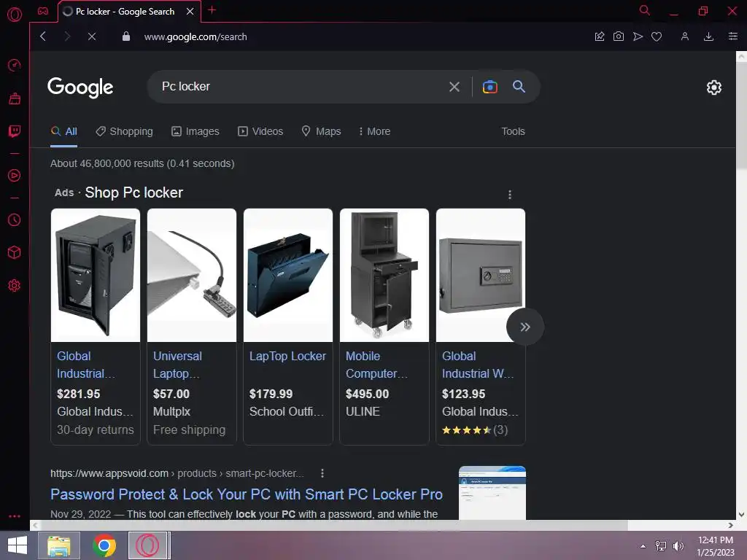Viewport: 747px width, 560px height.
Task: Clear the Google search box
Action: pyautogui.click(x=454, y=87)
